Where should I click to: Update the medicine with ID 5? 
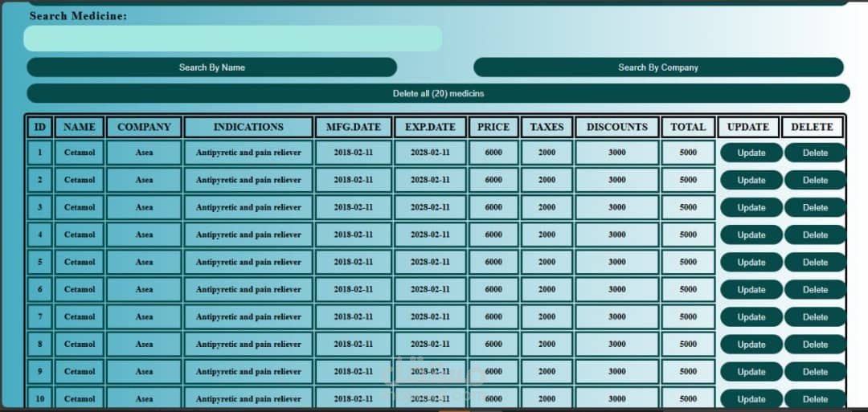751,262
